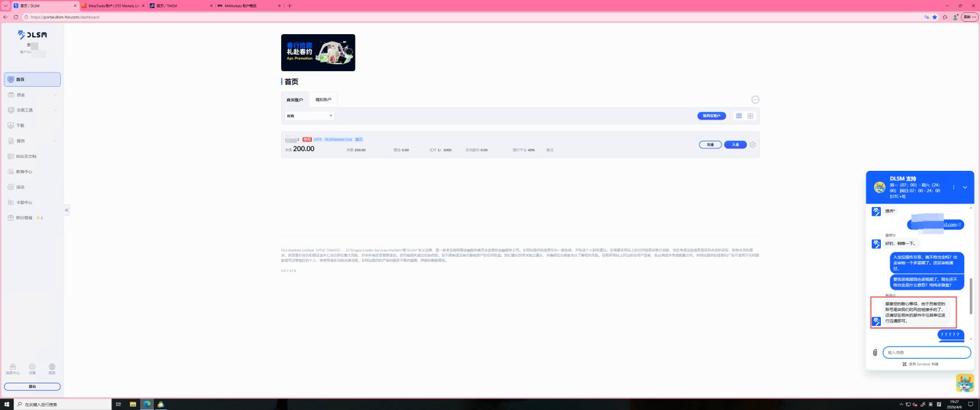This screenshot has height=410, width=980.
Task: Open 协议及文档 in the sidebar
Action: (x=32, y=156)
